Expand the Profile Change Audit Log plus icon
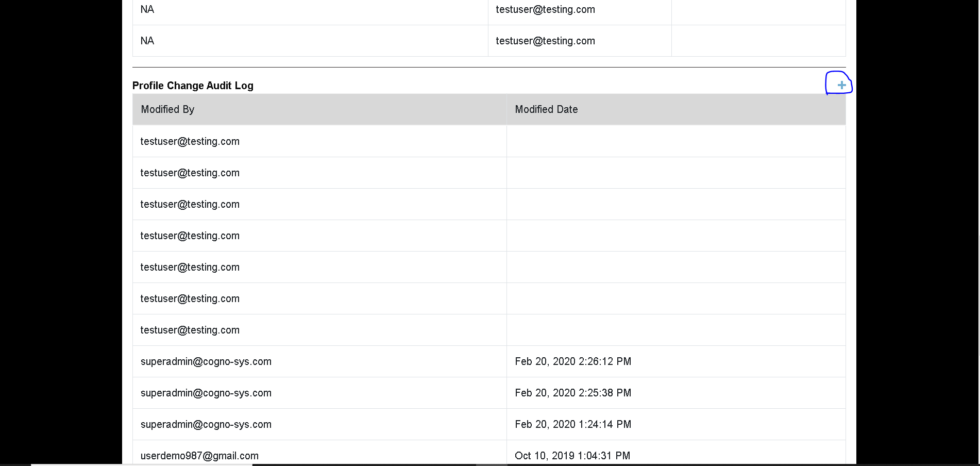 [x=841, y=85]
